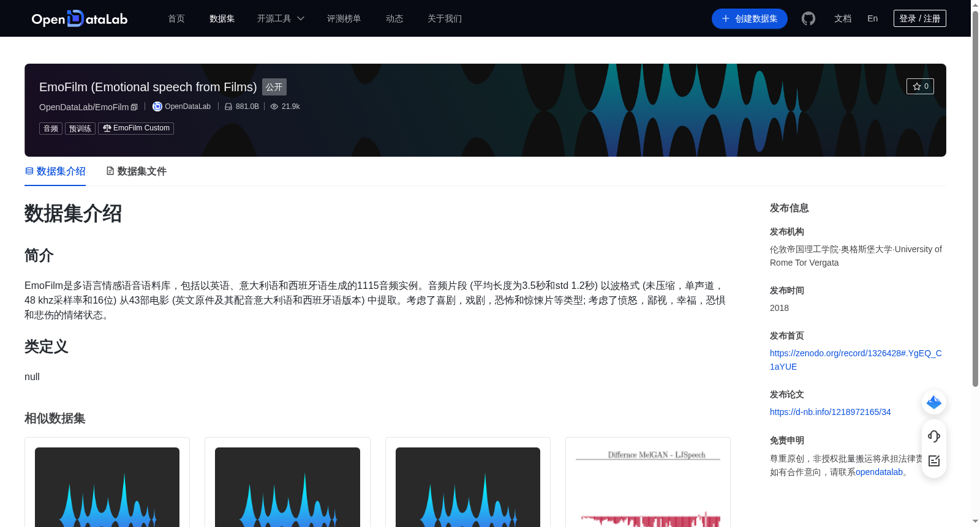Viewport: 980px width, 527px height.
Task: Switch language to En
Action: pos(873,18)
